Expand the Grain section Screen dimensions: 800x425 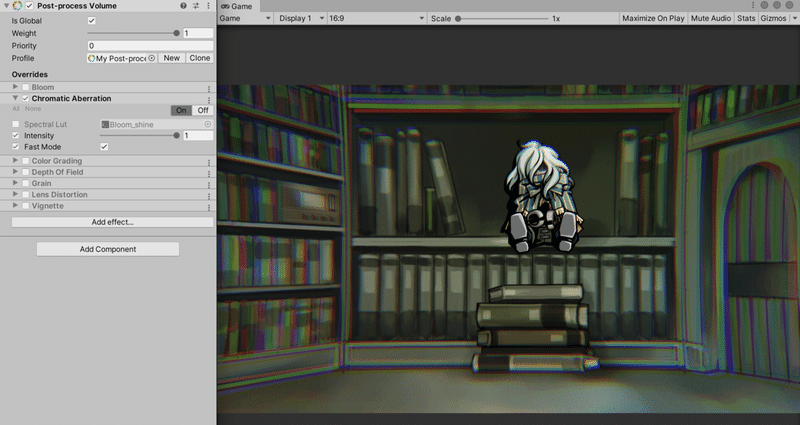(x=15, y=183)
